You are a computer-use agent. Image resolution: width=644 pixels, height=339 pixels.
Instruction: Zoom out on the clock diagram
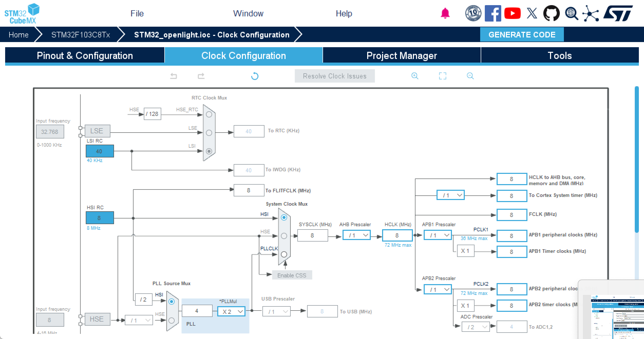[x=470, y=76]
